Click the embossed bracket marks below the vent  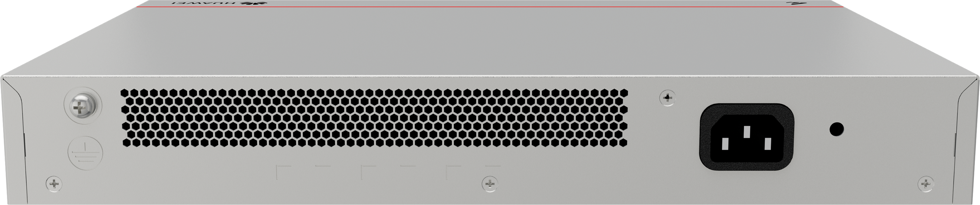[388, 172]
